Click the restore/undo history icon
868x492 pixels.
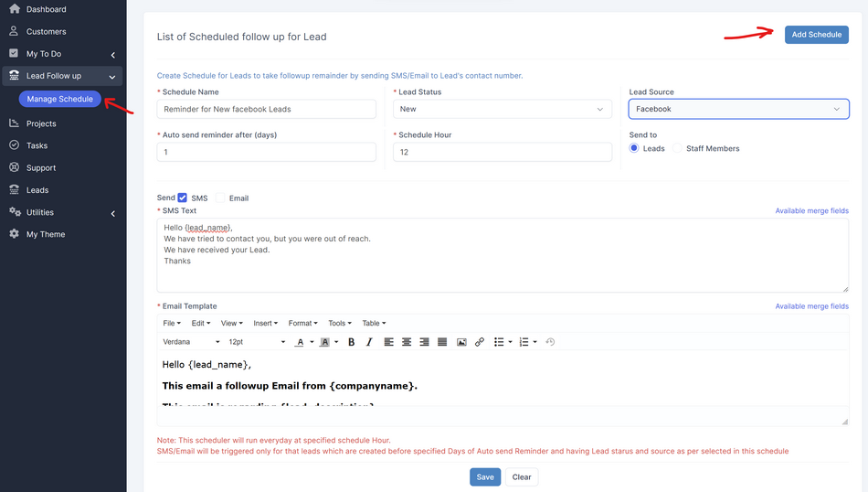click(x=550, y=342)
